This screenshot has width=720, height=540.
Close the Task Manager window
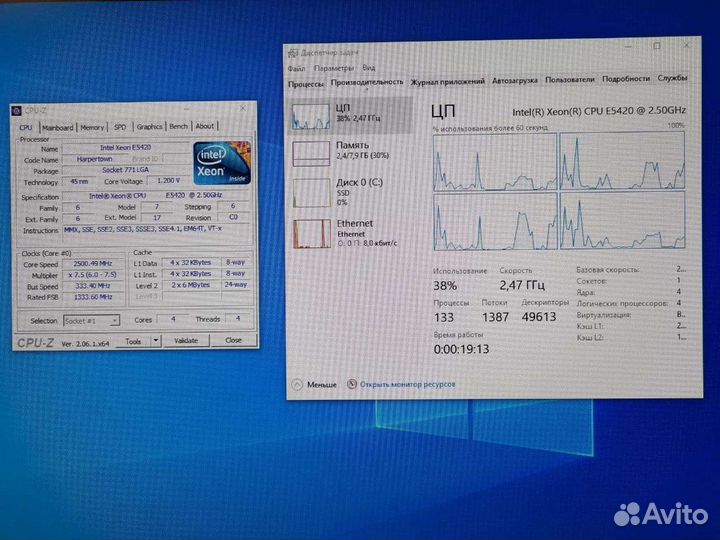[x=686, y=45]
